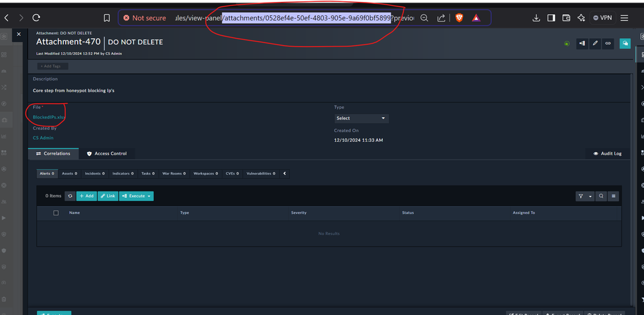
Task: Click the Brave Rewards triangle icon
Action: [476, 18]
